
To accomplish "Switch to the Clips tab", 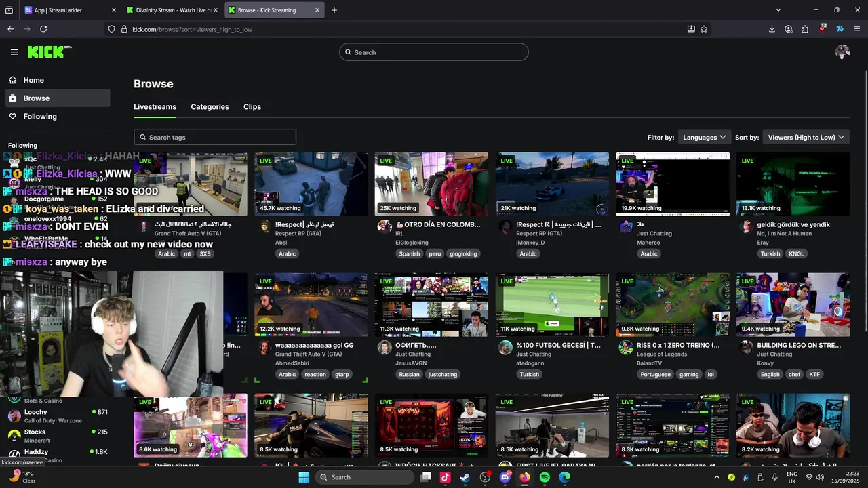I will tap(252, 106).
